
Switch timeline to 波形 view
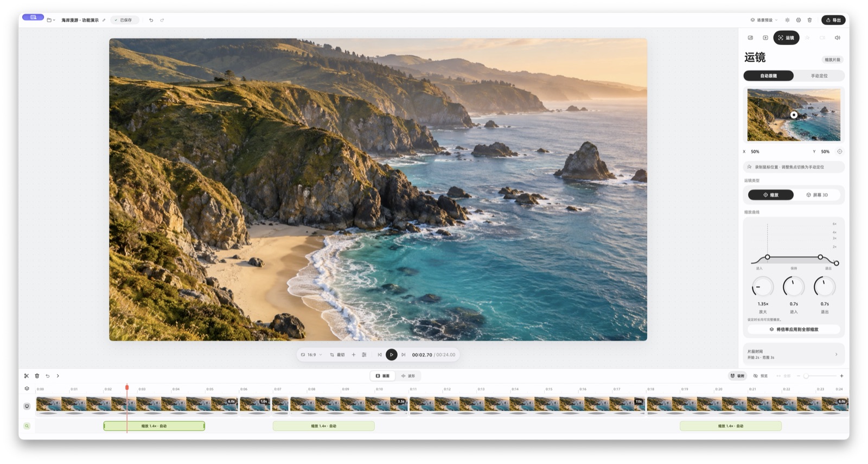point(408,376)
